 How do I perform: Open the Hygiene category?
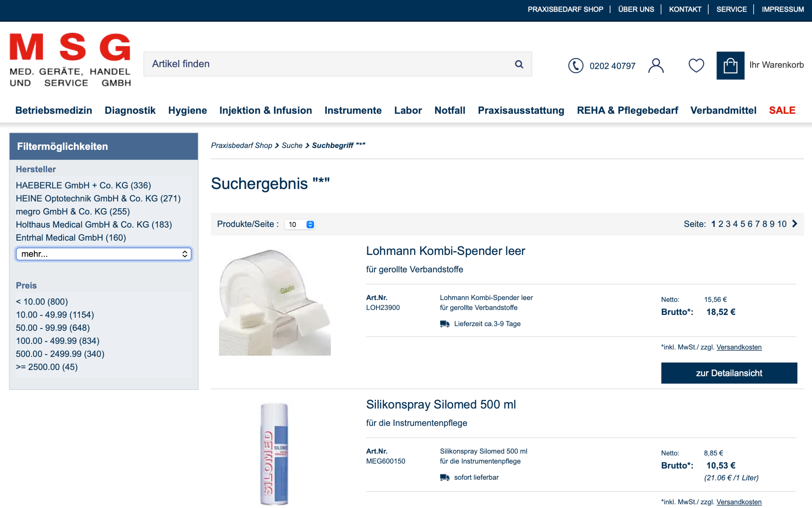point(187,110)
